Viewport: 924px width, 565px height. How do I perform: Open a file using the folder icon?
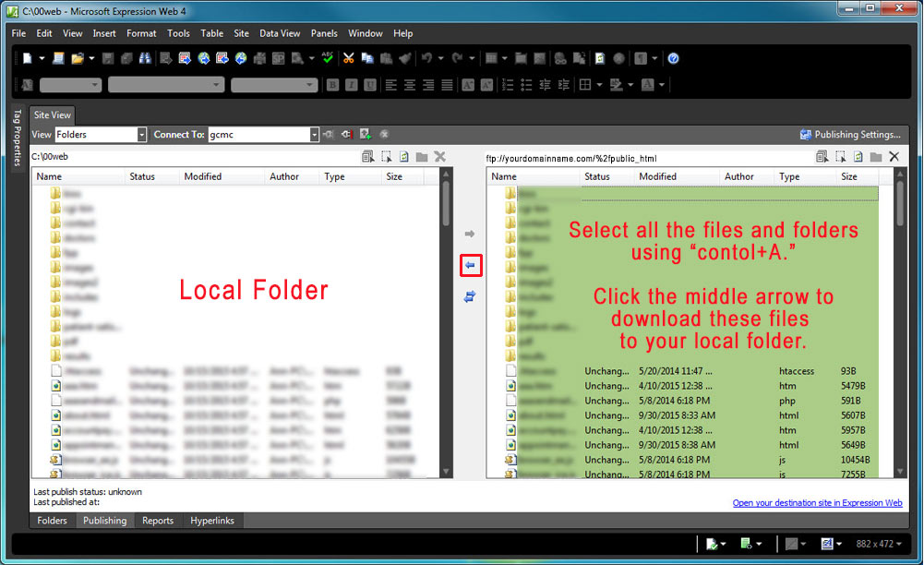(x=77, y=58)
